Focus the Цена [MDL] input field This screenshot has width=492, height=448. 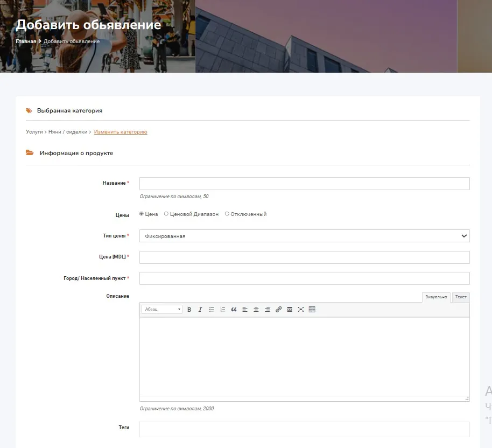(304, 257)
